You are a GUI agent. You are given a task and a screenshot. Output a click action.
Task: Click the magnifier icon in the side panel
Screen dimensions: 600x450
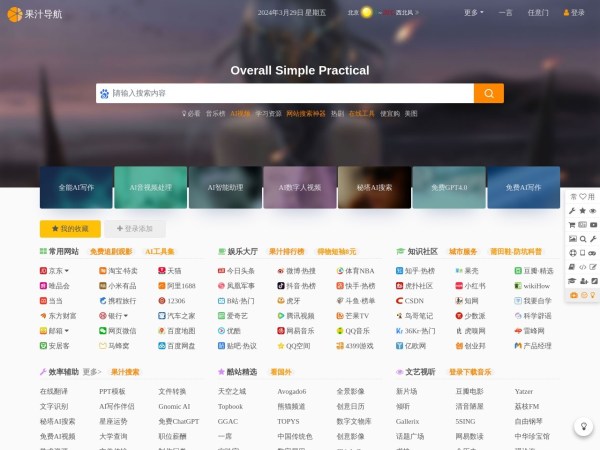click(x=583, y=239)
